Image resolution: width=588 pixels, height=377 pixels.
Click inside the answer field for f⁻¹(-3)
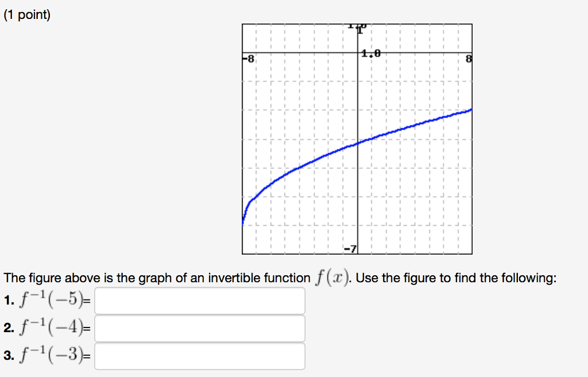coord(199,355)
